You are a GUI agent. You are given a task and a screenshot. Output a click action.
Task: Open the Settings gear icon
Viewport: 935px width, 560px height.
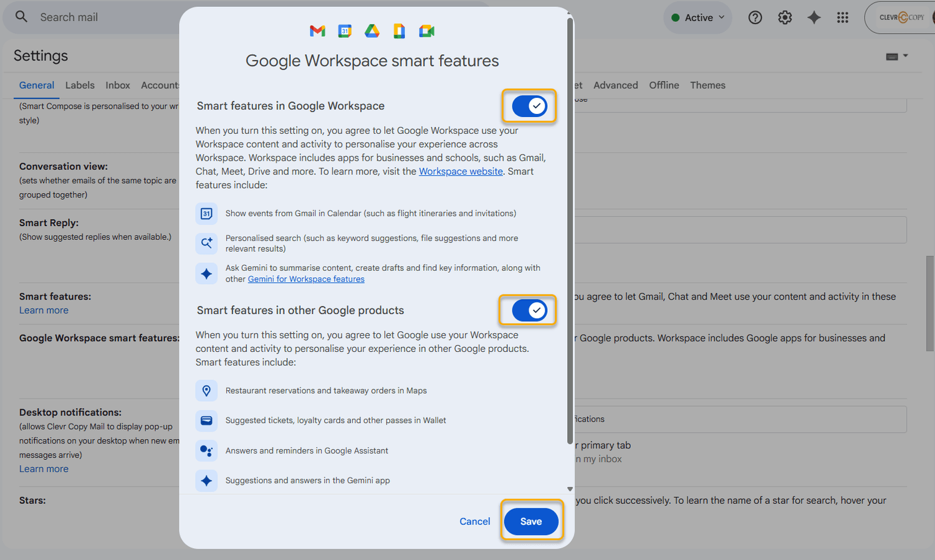(785, 17)
